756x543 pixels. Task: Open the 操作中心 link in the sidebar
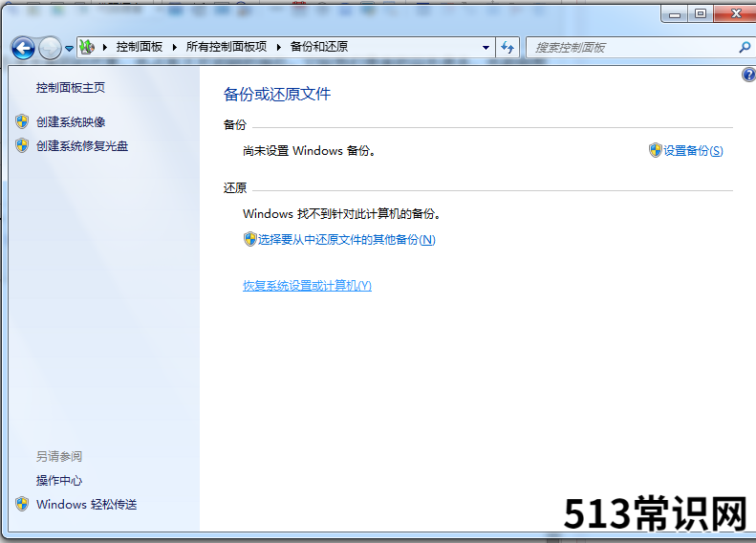coord(59,480)
